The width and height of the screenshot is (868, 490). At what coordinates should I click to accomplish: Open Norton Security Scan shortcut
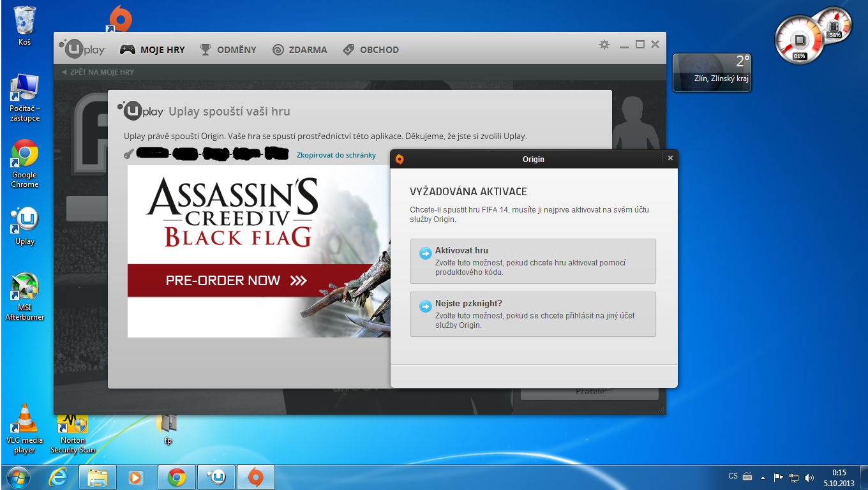[x=73, y=432]
